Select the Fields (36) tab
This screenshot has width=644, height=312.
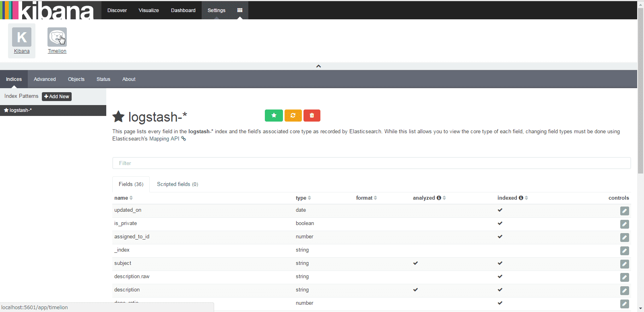(131, 184)
